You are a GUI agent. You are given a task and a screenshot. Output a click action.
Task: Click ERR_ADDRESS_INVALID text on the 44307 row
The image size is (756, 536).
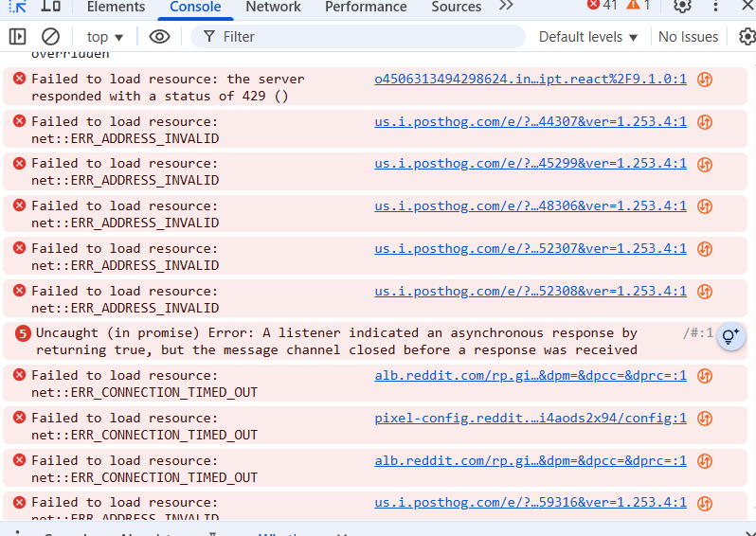pos(125,138)
